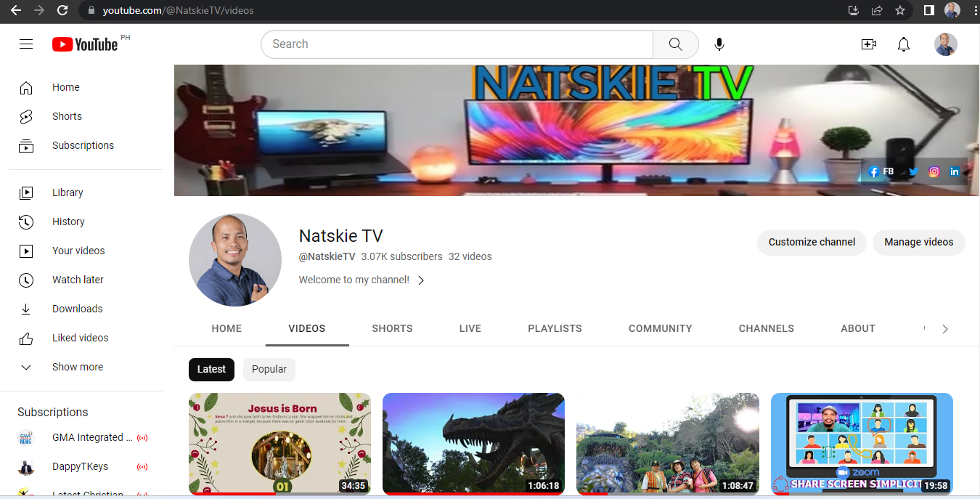Click the install app icon in the address bar
This screenshot has height=499, width=980.
pyautogui.click(x=854, y=10)
